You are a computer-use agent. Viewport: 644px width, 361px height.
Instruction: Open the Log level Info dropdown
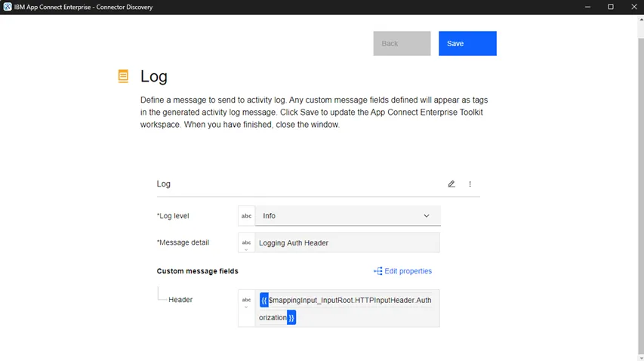347,216
